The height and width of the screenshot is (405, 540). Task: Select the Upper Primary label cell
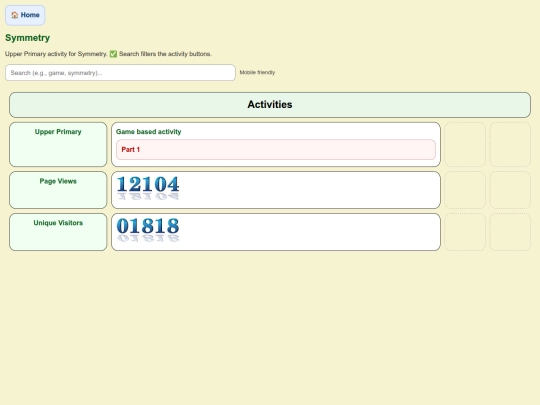pyautogui.click(x=58, y=144)
